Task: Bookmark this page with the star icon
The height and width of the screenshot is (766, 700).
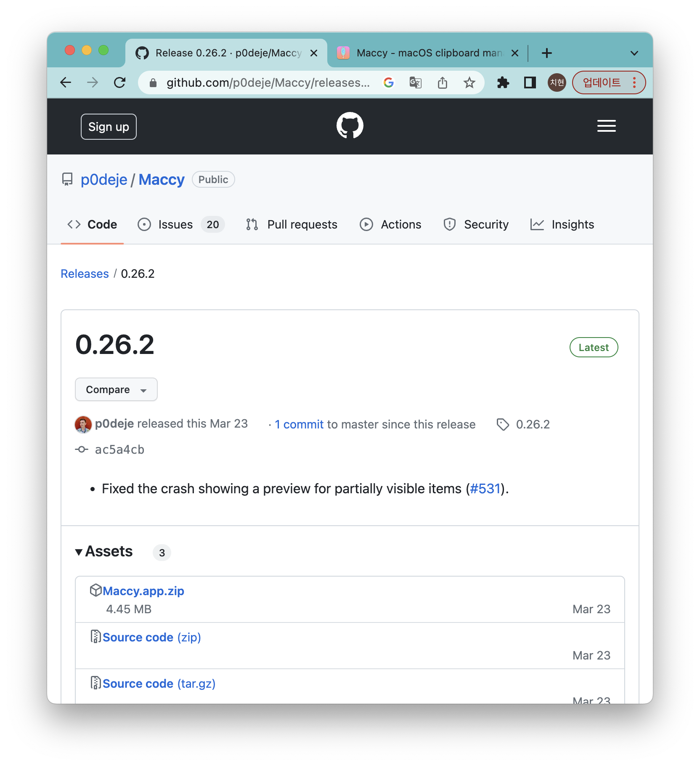Action: [469, 82]
